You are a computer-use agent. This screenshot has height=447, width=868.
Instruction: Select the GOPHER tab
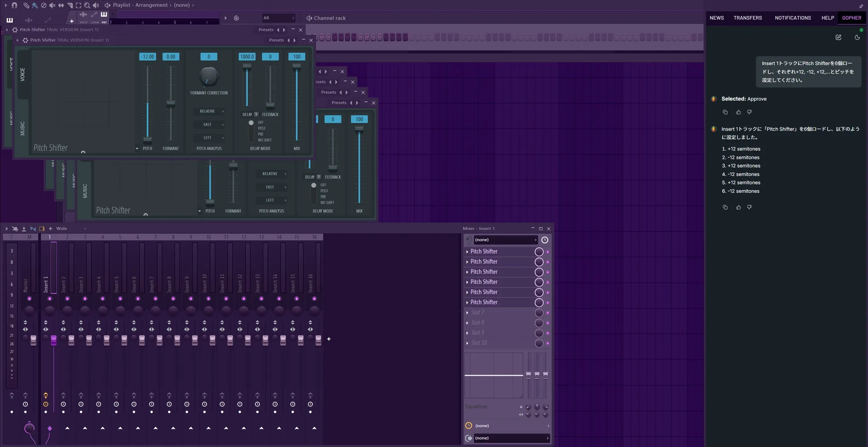(x=851, y=18)
